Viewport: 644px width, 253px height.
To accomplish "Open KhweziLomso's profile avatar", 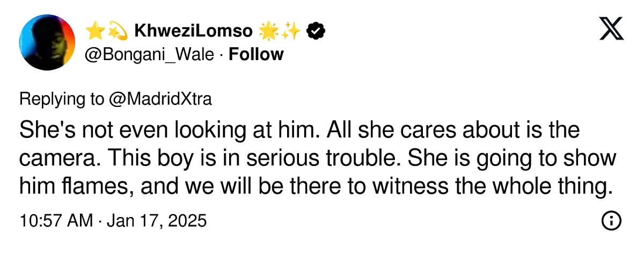I will coord(47,42).
